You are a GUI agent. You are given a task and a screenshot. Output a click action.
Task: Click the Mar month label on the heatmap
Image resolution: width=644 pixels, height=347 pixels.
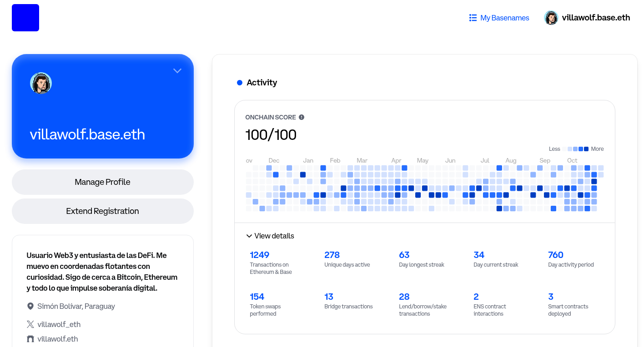click(362, 160)
